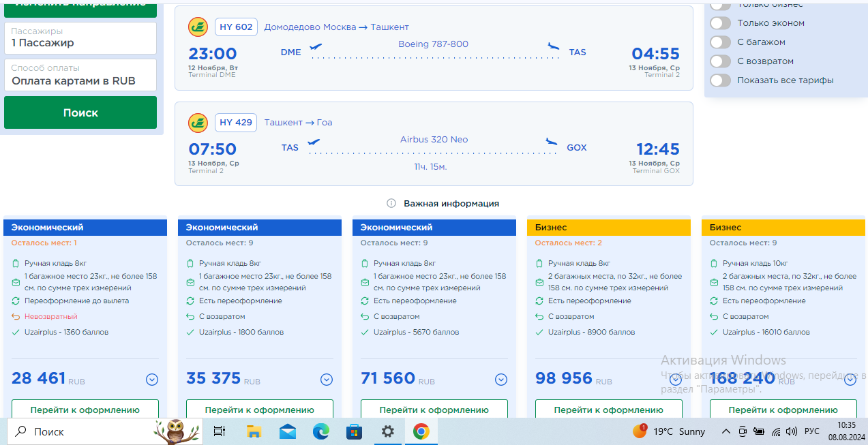868x445 pixels.
Task: Enable the Только эконом filter
Action: [x=720, y=23]
